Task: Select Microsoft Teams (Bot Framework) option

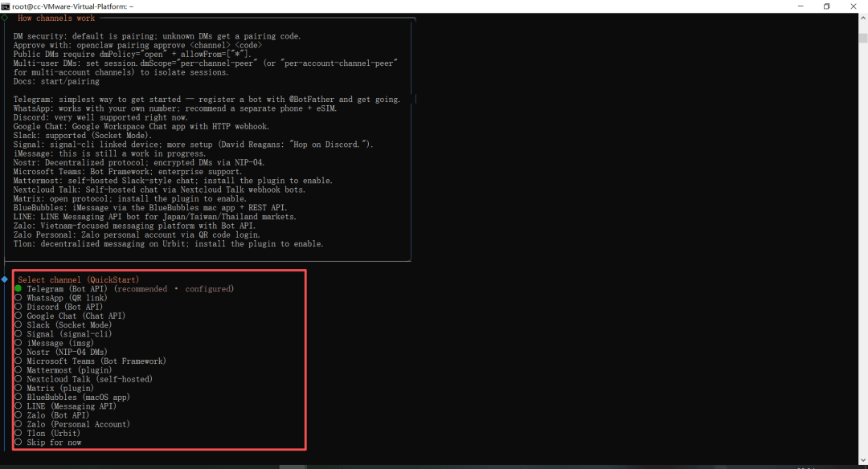Action: tap(90, 361)
